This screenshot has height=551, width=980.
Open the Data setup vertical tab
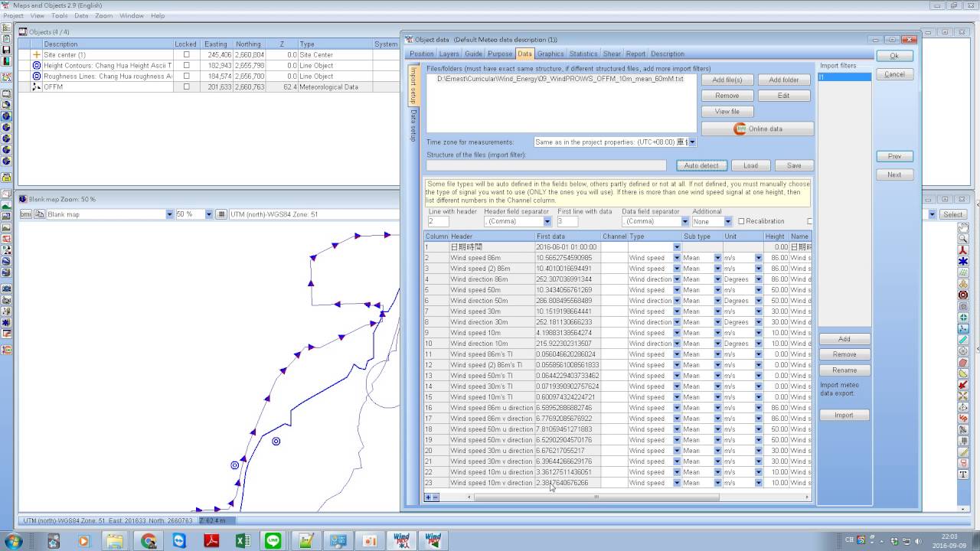point(413,126)
